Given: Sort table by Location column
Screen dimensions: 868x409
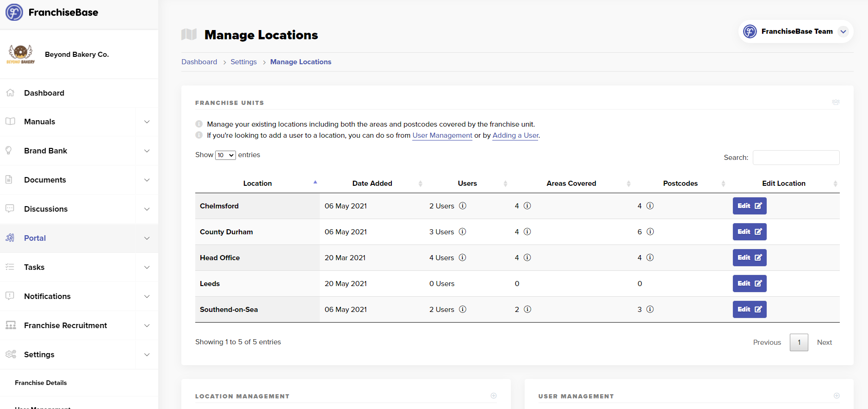Looking at the screenshot, I should (x=257, y=183).
